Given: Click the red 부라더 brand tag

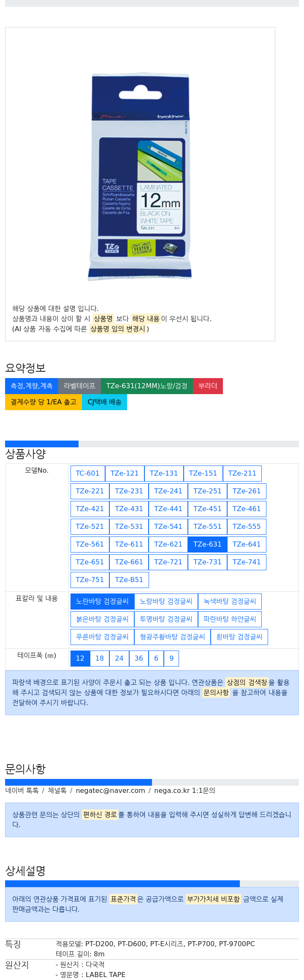Looking at the screenshot, I should (208, 386).
